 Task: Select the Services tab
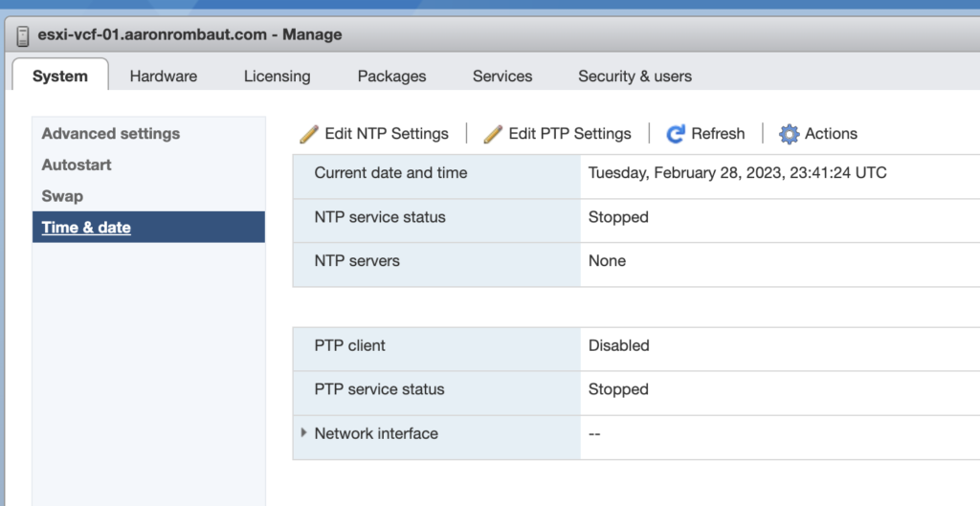pyautogui.click(x=502, y=76)
